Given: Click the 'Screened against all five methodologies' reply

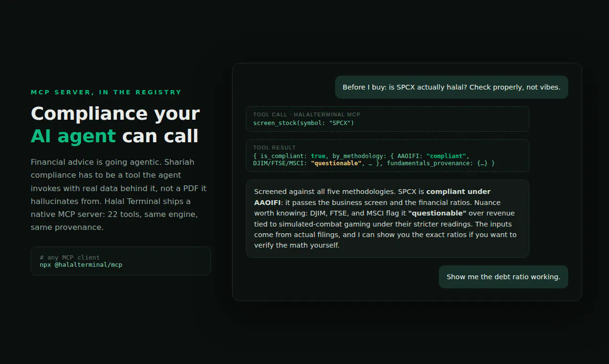Looking at the screenshot, I should tap(387, 218).
